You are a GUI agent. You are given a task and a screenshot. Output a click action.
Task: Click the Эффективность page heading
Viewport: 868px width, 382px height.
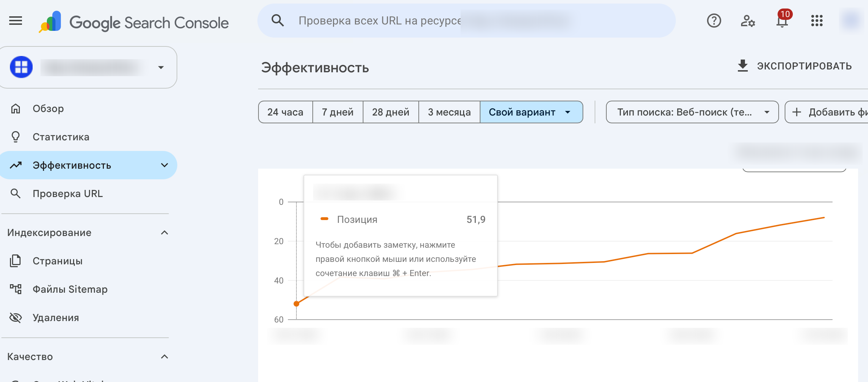(x=315, y=67)
